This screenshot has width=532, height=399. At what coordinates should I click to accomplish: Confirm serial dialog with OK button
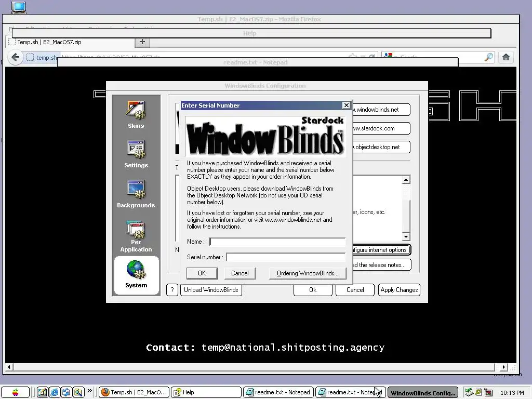click(x=202, y=273)
